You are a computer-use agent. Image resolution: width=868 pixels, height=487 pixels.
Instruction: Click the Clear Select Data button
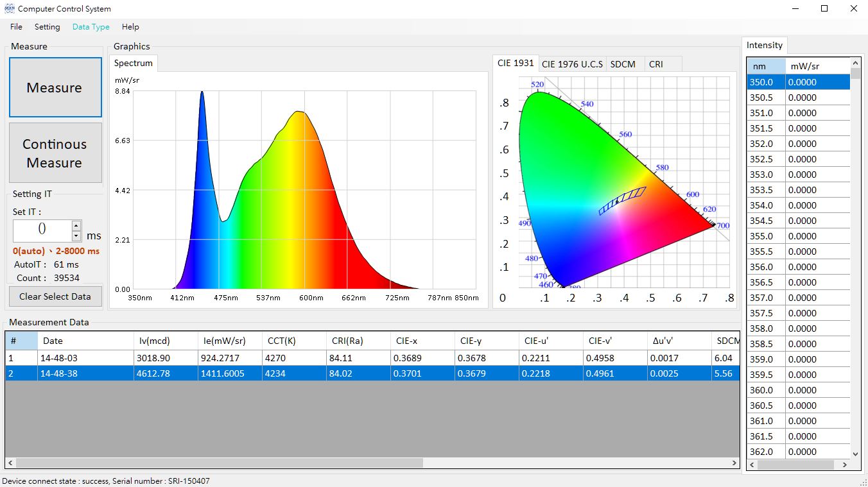55,296
